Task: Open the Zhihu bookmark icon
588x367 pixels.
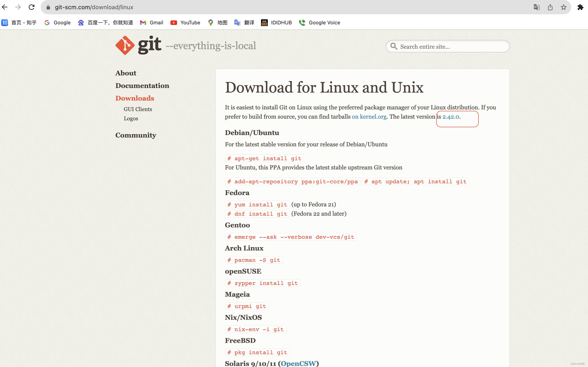Action: 5,23
